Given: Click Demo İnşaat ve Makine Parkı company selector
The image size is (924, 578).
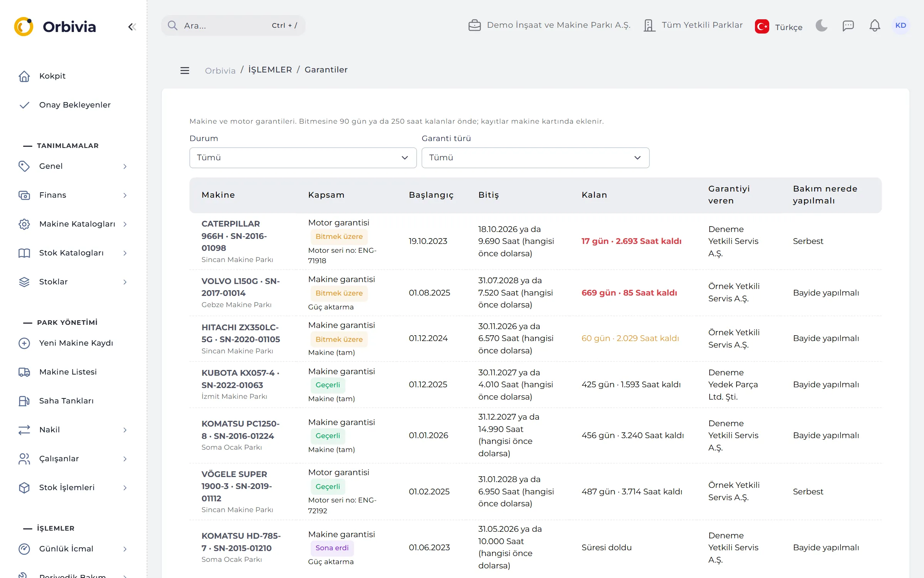Looking at the screenshot, I should [549, 25].
